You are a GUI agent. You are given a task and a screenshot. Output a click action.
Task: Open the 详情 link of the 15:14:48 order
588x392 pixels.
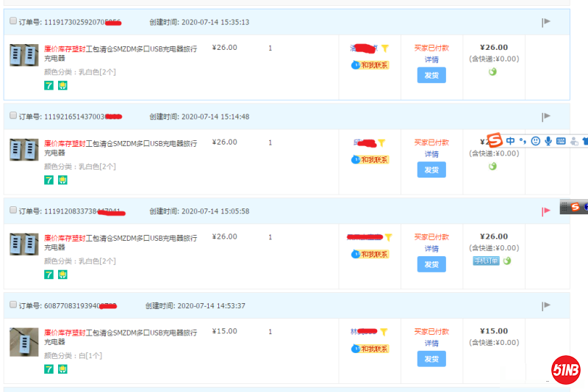pyautogui.click(x=431, y=154)
